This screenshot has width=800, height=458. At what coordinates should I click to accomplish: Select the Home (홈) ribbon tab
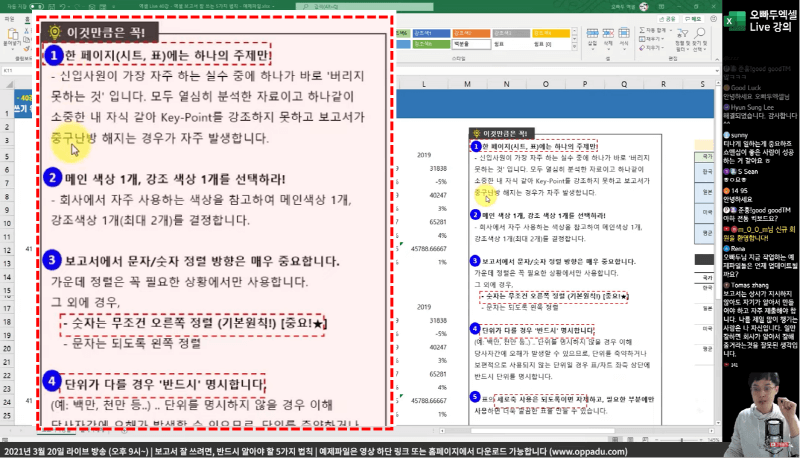click(27, 19)
